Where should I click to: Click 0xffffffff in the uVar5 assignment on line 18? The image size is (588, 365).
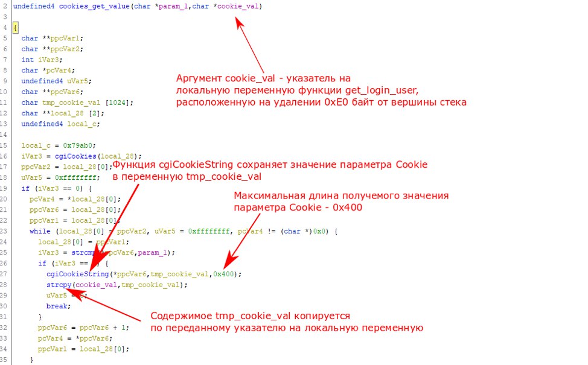75,177
